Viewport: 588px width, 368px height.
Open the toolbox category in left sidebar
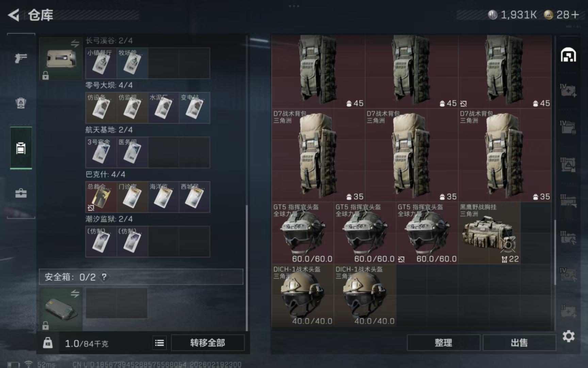[21, 193]
